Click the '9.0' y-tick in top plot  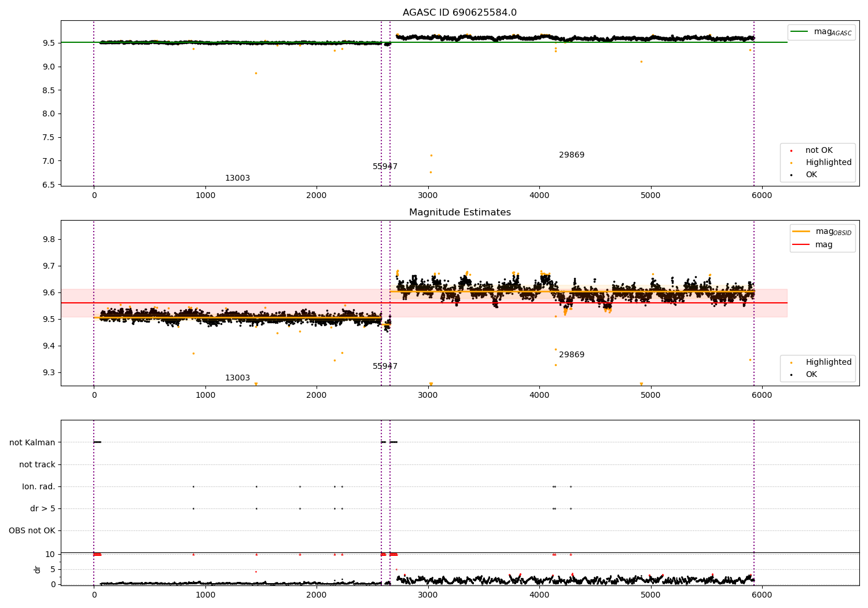tap(49, 67)
